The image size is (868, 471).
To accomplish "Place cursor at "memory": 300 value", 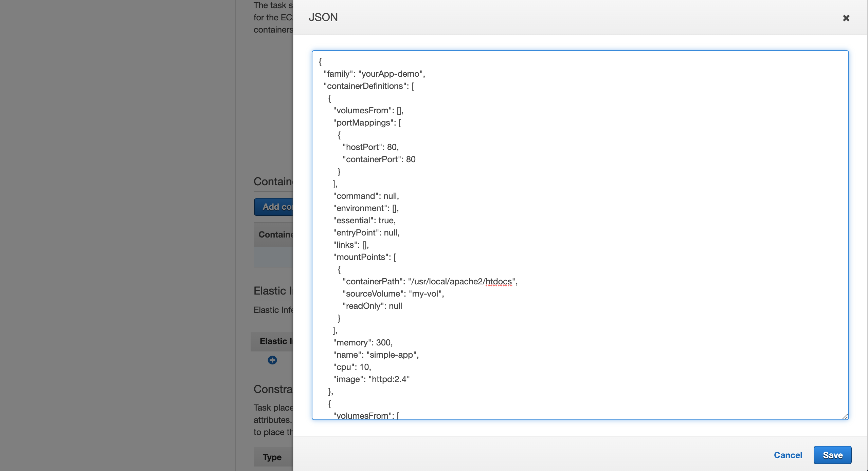I will [x=384, y=343].
